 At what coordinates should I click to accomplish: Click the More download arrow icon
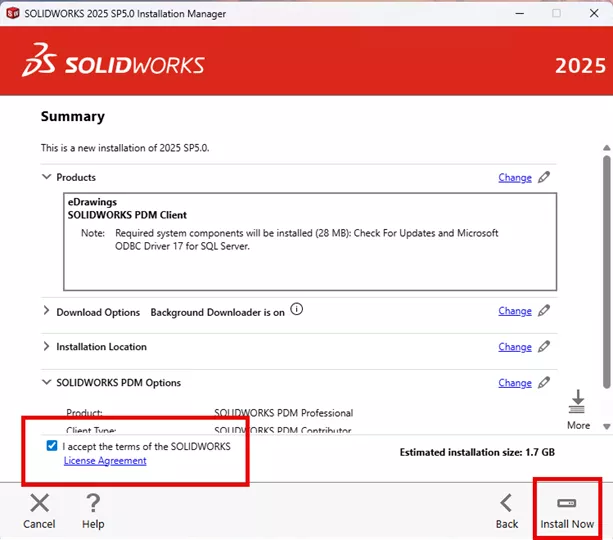(577, 402)
